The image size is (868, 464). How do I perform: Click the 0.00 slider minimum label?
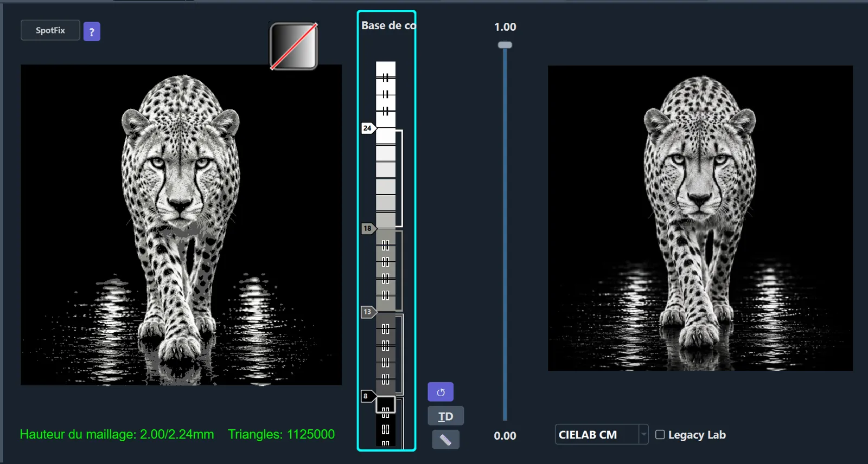(505, 436)
